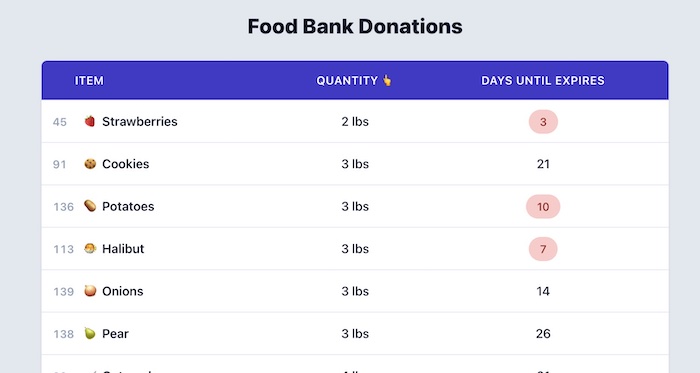Select the red 10 days expiry badge
Viewport: 700px width, 373px height.
point(543,207)
